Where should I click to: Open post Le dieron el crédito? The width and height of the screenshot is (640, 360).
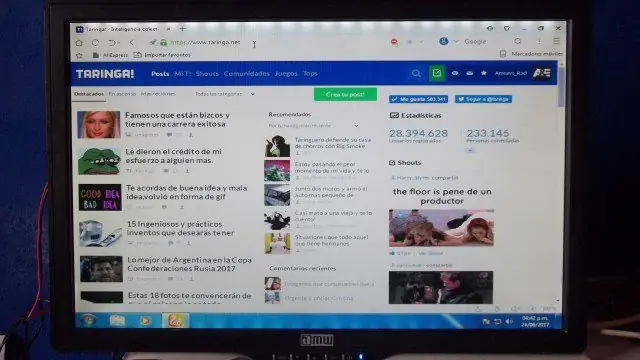tap(173, 156)
